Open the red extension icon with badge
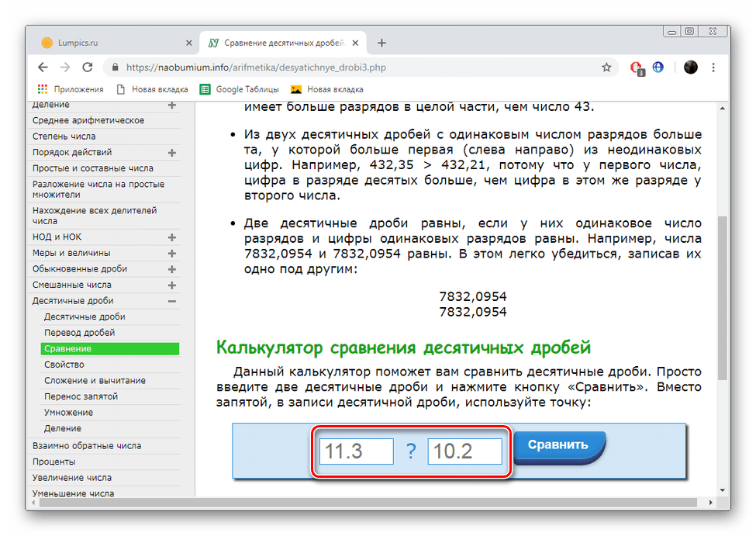Image resolution: width=756 pixels, height=536 pixels. point(637,68)
